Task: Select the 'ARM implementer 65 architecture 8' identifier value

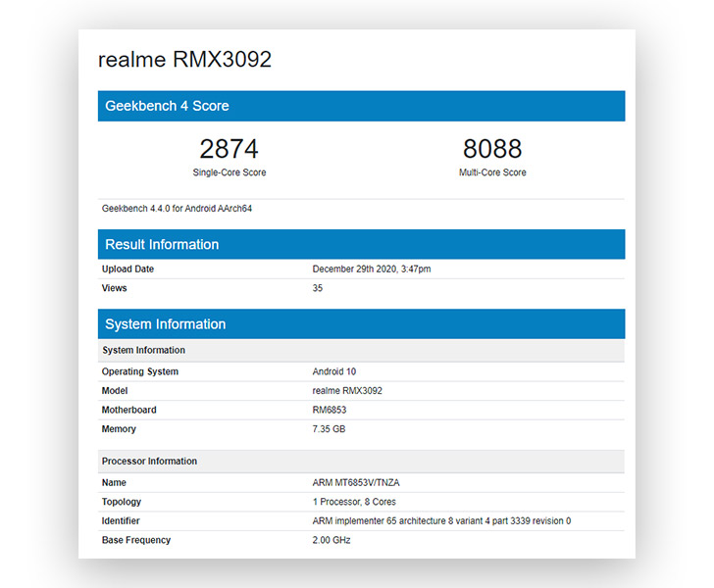Action: pyautogui.click(x=441, y=520)
